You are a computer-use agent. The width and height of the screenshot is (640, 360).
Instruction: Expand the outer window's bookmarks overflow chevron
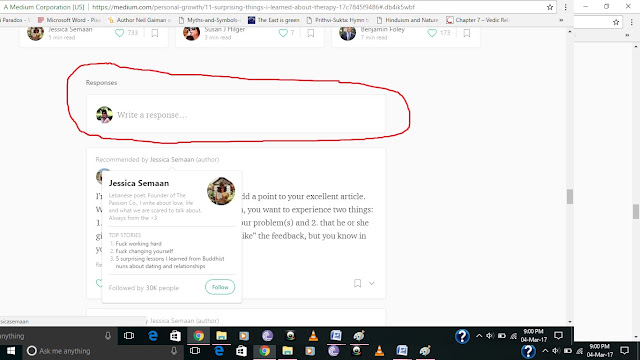coord(627,35)
